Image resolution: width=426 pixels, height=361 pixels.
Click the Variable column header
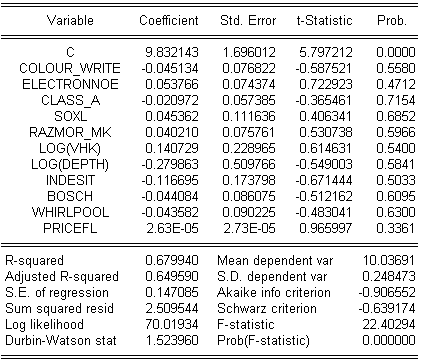70,21
